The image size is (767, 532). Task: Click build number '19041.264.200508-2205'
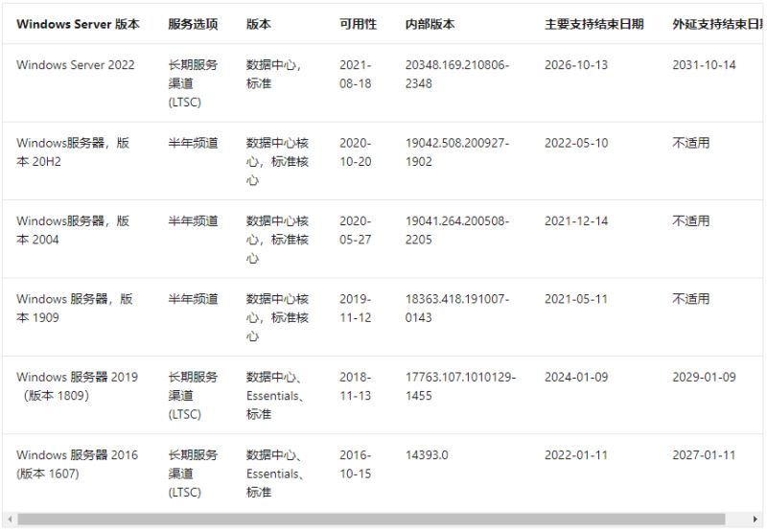[457, 230]
